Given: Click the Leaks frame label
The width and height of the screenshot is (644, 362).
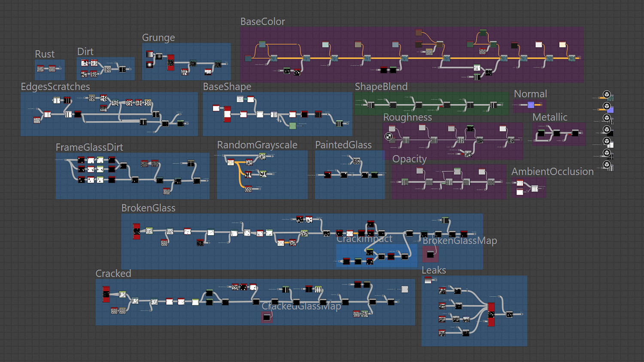Looking at the screenshot, I should 434,270.
